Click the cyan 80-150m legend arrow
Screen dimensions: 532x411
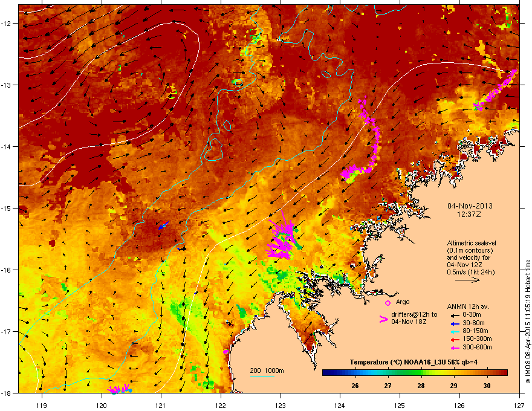pos(455,331)
